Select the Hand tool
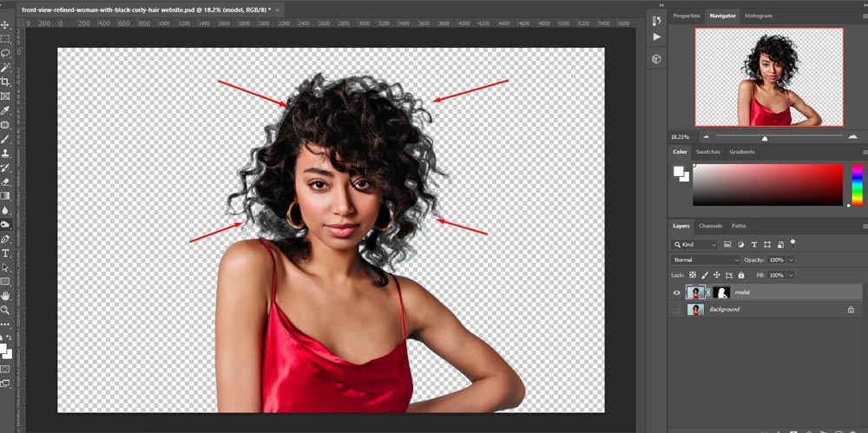 coord(5,296)
